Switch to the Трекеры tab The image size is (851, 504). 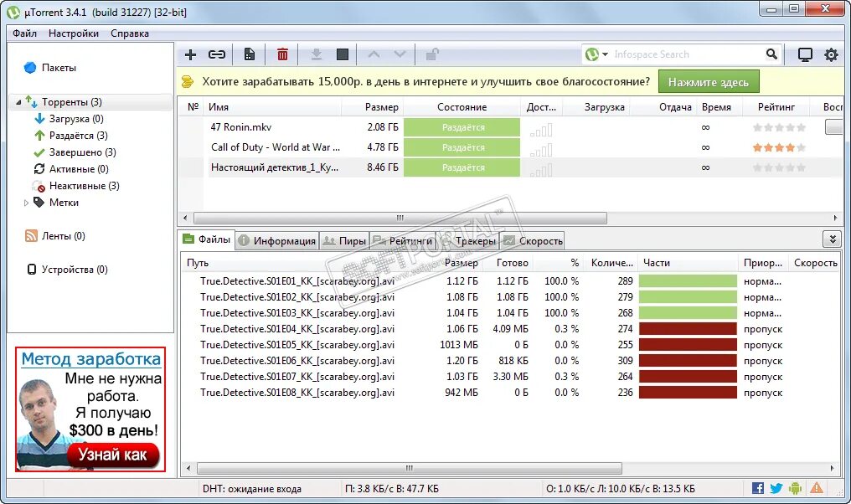pos(473,239)
